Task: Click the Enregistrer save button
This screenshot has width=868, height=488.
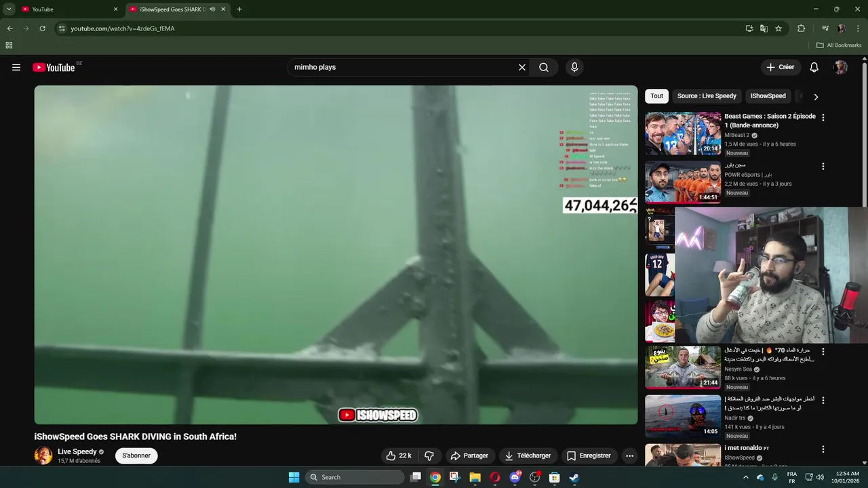Action: point(589,455)
